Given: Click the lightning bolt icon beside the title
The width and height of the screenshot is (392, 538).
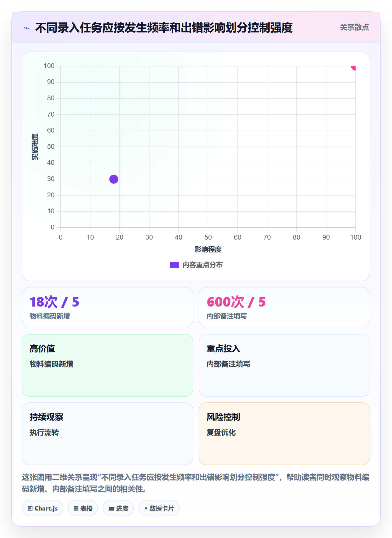Looking at the screenshot, I should point(27,28).
